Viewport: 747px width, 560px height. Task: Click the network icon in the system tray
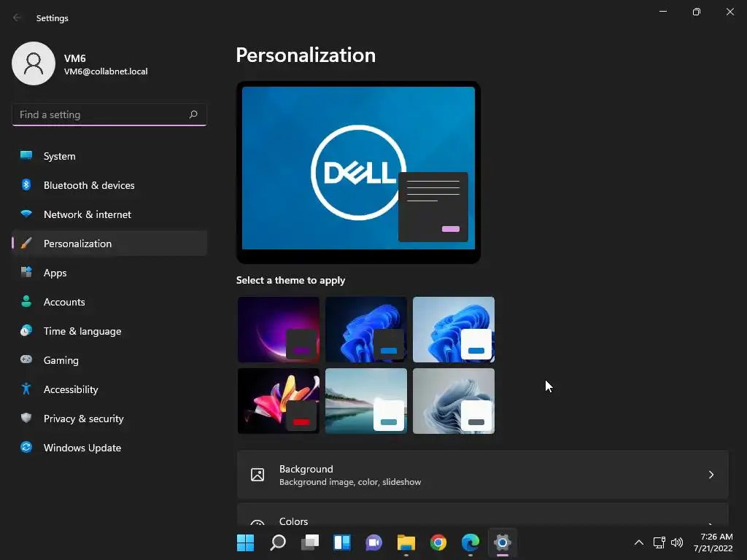coord(659,542)
